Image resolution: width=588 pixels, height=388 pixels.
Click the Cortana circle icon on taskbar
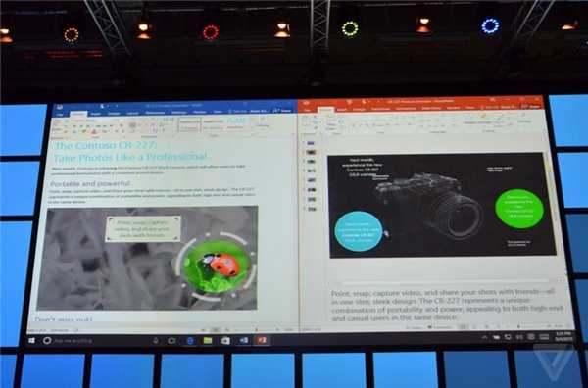point(47,340)
